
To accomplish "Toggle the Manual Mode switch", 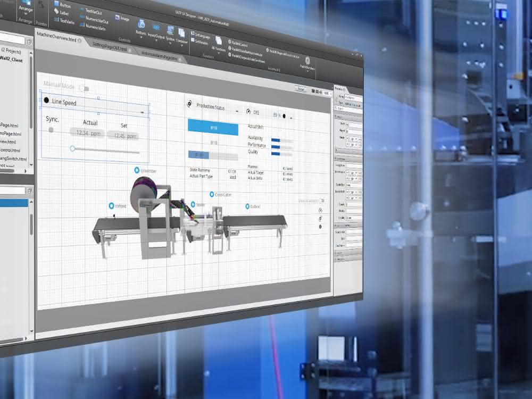I will pos(84,88).
